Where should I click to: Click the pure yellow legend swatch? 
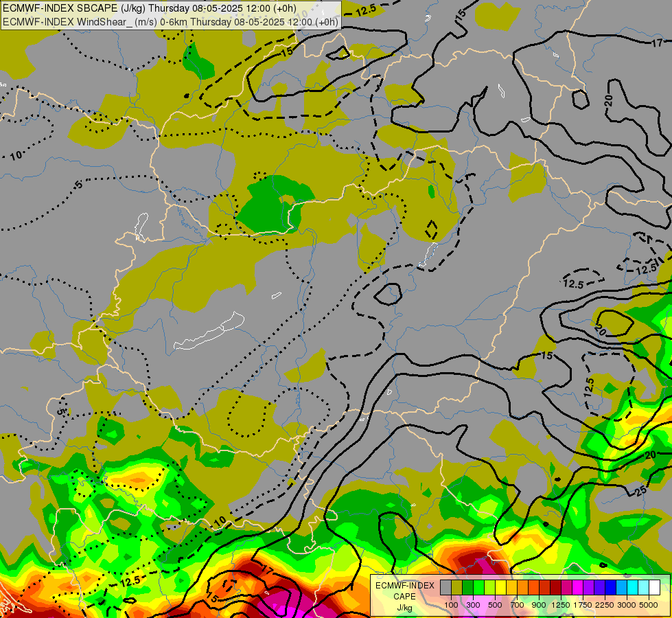tap(500, 588)
